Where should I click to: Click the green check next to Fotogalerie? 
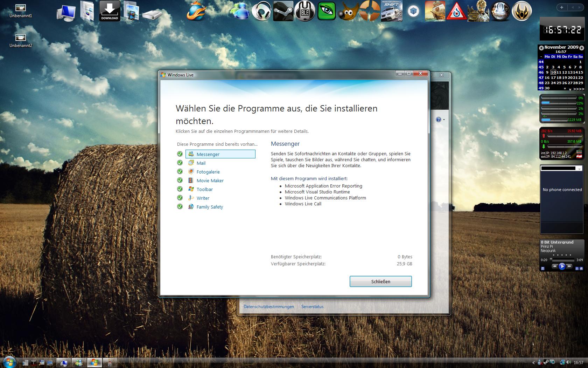[x=180, y=171]
